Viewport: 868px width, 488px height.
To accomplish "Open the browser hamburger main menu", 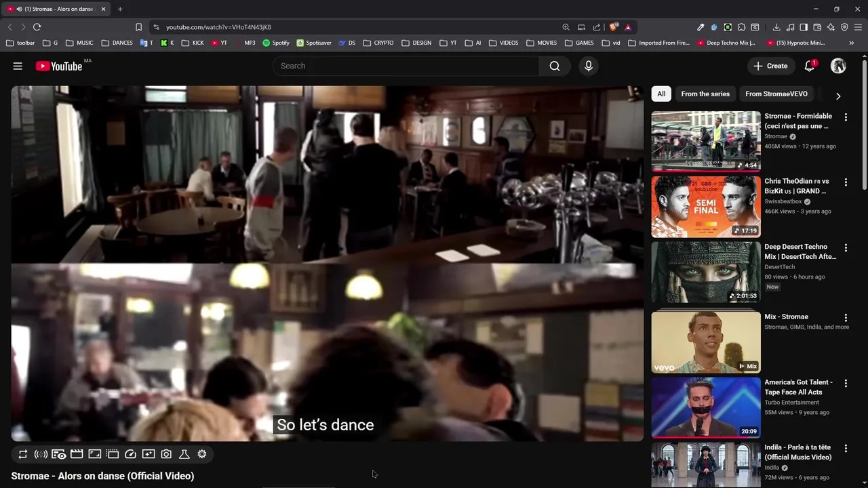I will (858, 27).
